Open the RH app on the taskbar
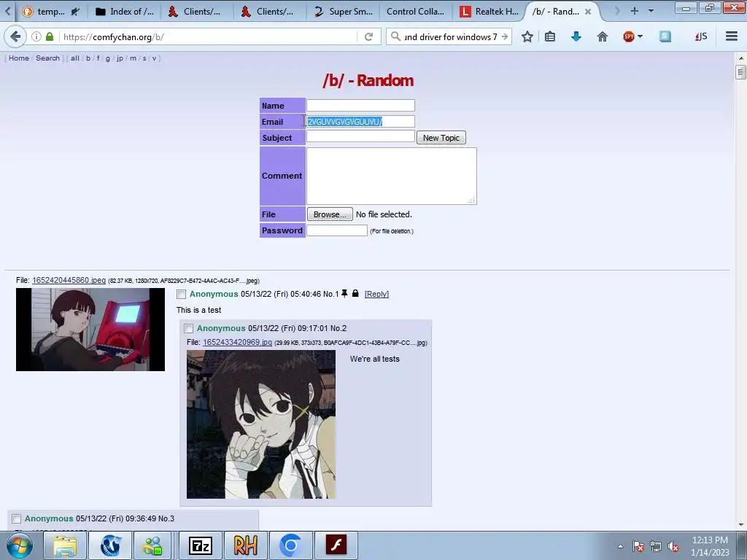Screen dimensions: 747x560 [245, 545]
